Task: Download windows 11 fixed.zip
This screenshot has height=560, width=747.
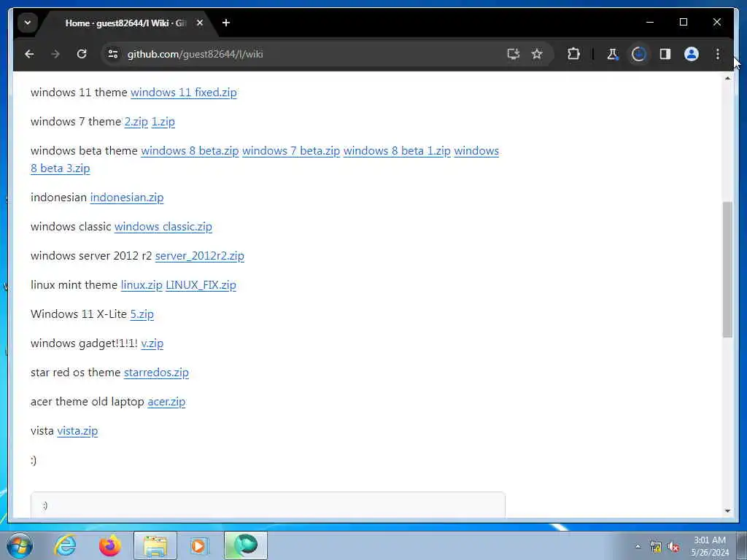Action: 183,93
